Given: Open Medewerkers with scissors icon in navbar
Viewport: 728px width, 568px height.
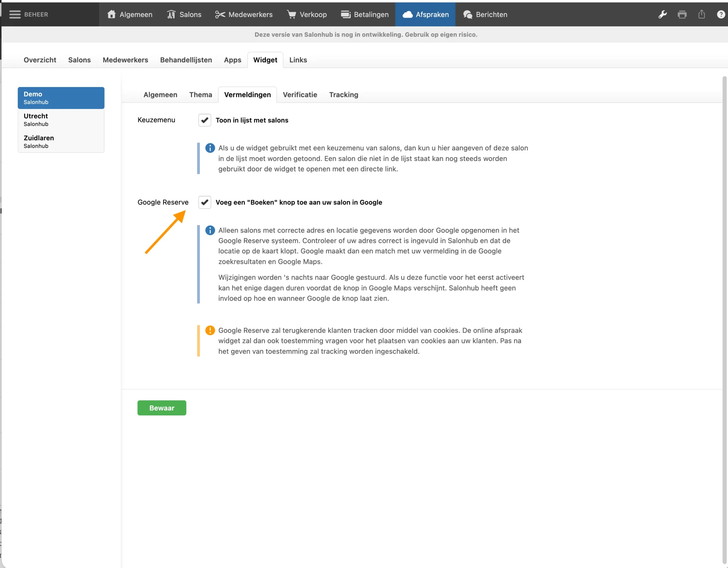Looking at the screenshot, I should (x=244, y=14).
